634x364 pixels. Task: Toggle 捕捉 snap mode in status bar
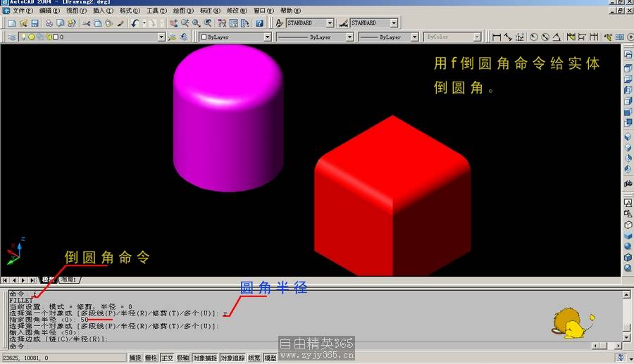(135, 358)
